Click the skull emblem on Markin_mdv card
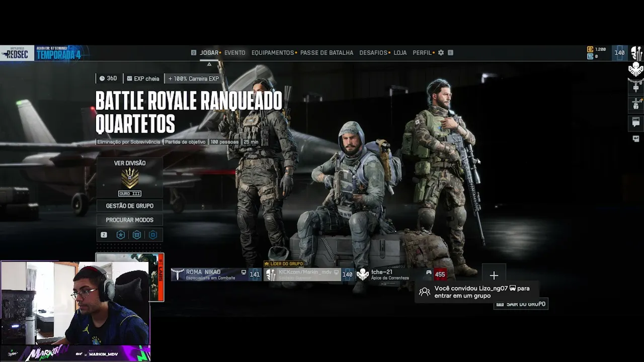644x362 pixels. tap(271, 275)
